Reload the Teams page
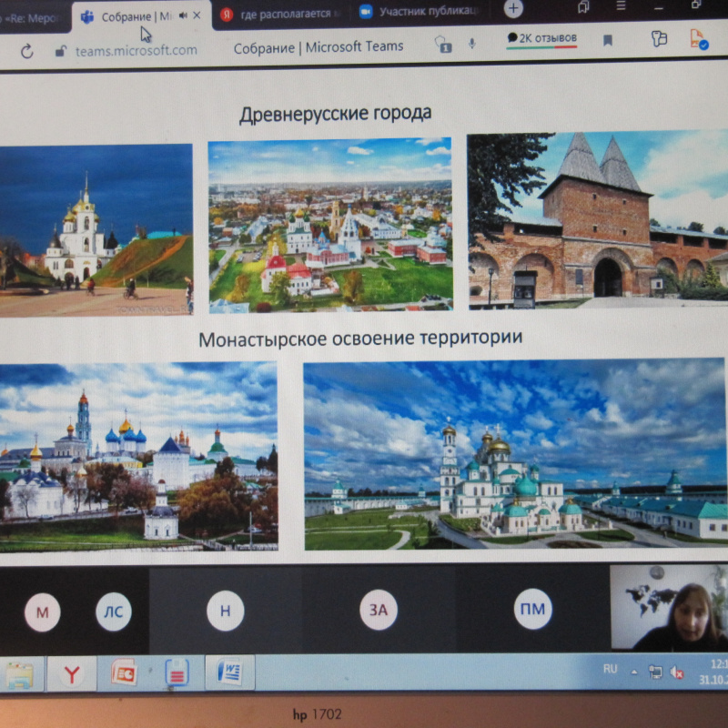The height and width of the screenshot is (728, 728). pyautogui.click(x=26, y=51)
